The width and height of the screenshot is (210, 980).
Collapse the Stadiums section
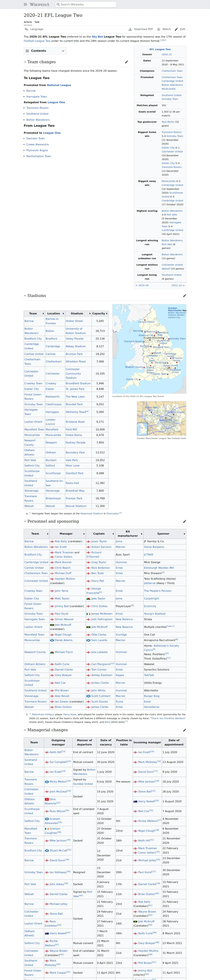pos(25,296)
